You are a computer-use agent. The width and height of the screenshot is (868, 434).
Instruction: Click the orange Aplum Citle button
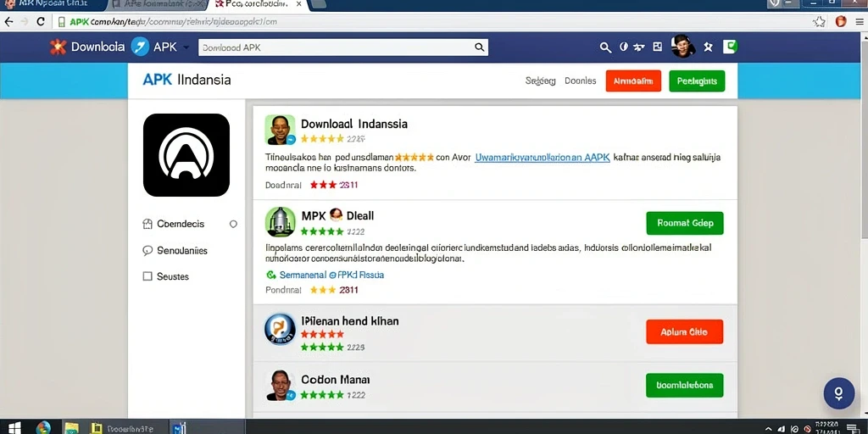pyautogui.click(x=684, y=331)
